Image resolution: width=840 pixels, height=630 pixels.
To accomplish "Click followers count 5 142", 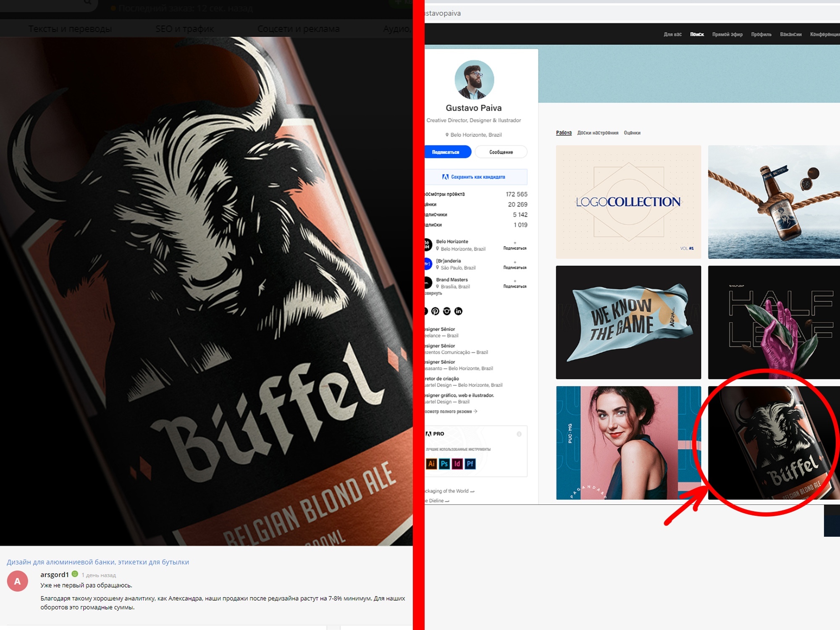I will pyautogui.click(x=520, y=215).
